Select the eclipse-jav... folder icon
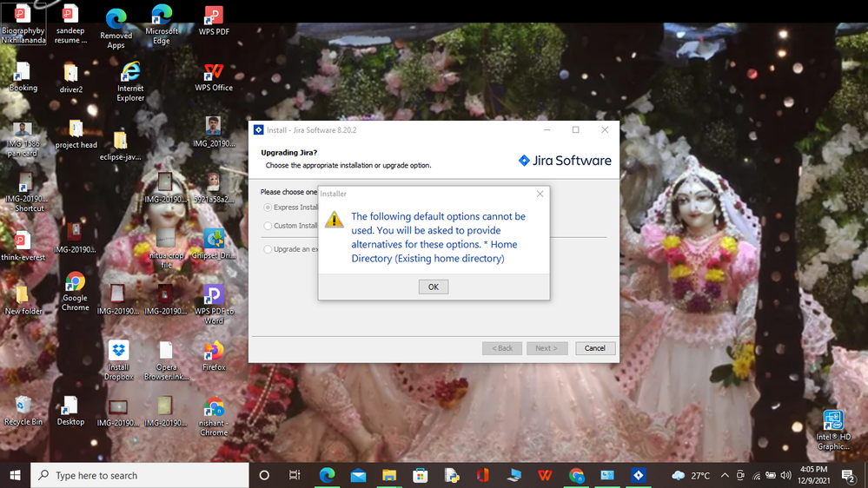 point(120,146)
